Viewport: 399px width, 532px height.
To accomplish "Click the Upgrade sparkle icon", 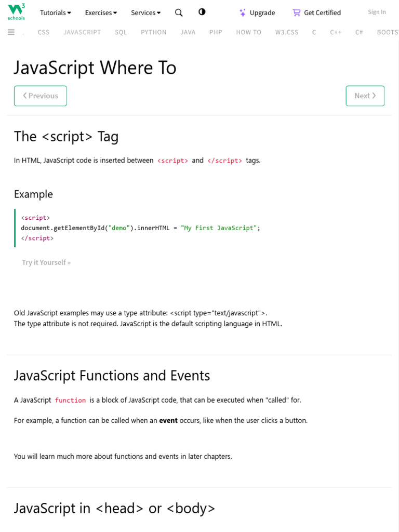I will click(x=243, y=12).
